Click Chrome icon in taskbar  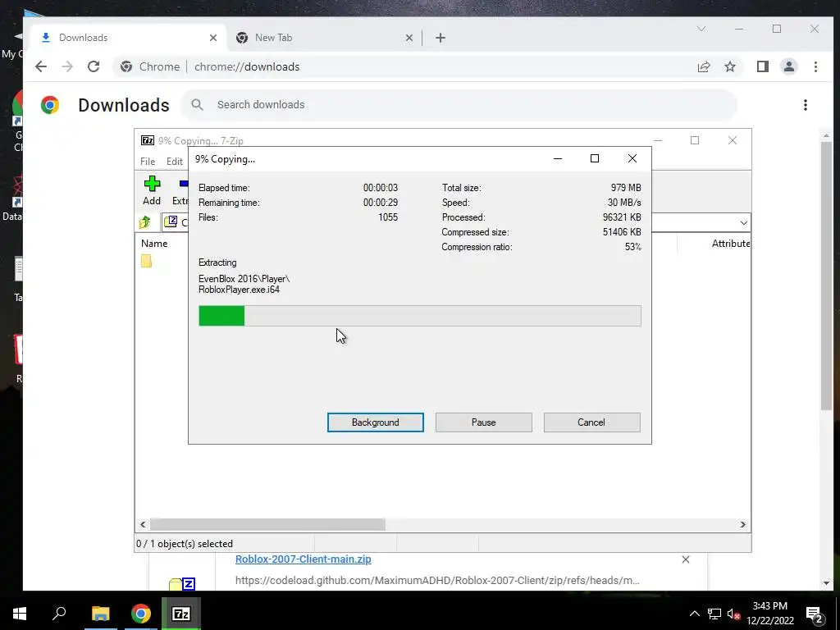pyautogui.click(x=140, y=614)
